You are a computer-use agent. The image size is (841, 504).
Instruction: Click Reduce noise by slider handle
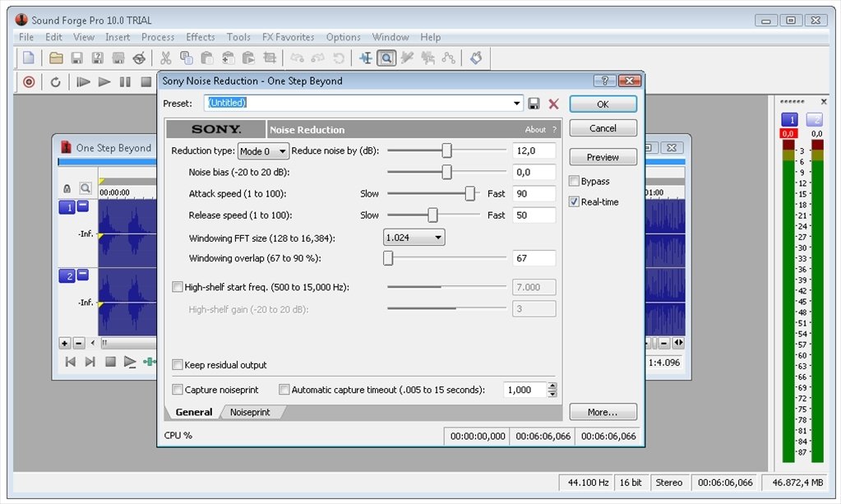coord(446,150)
